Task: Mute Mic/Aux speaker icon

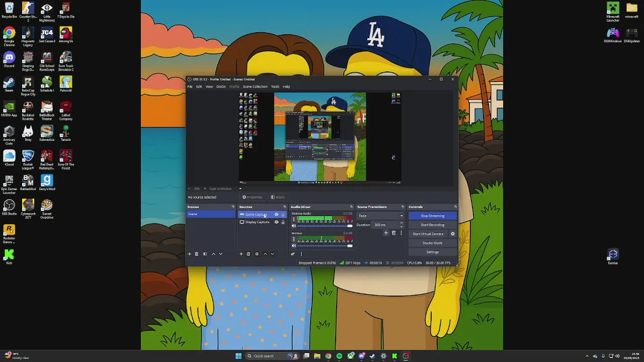Action: tap(294, 245)
